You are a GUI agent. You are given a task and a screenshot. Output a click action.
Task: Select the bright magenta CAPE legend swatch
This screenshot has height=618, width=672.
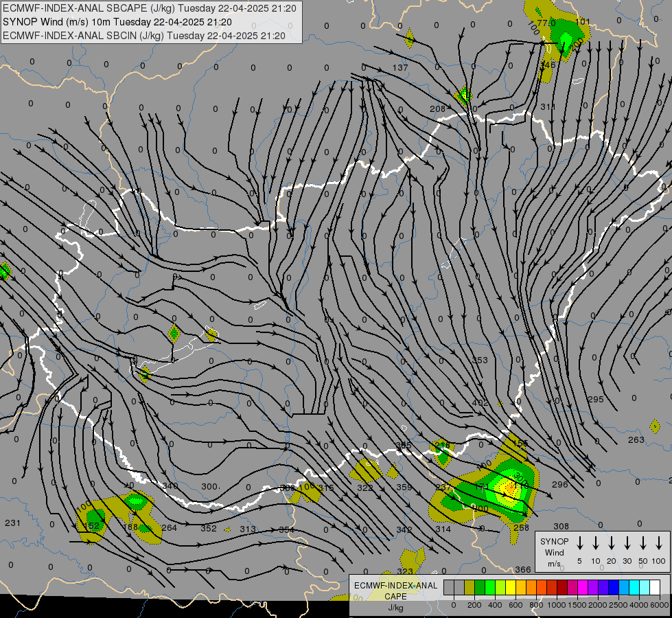(x=583, y=588)
